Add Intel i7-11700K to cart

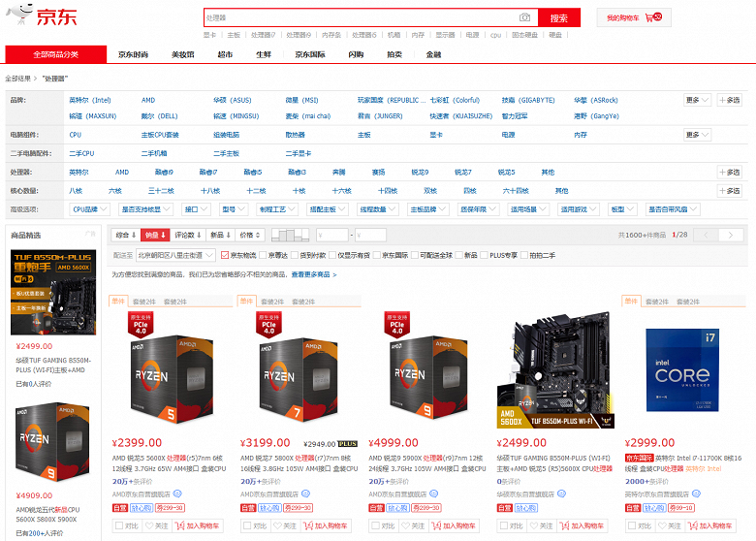point(710,525)
